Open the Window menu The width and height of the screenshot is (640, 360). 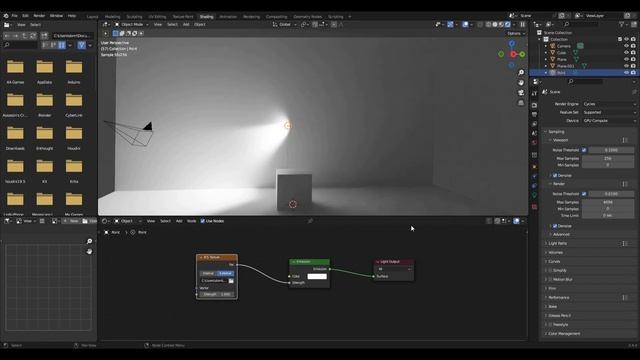(56, 16)
